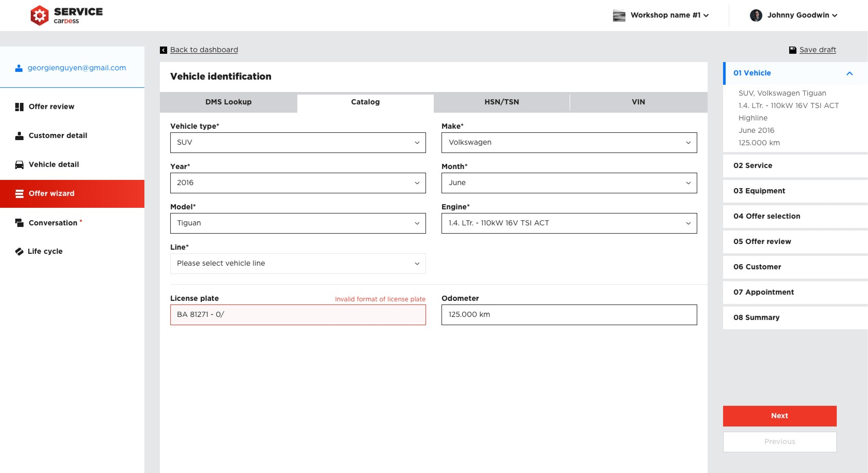Open Vehicle detail in the sidebar
The image size is (868, 473).
point(72,165)
